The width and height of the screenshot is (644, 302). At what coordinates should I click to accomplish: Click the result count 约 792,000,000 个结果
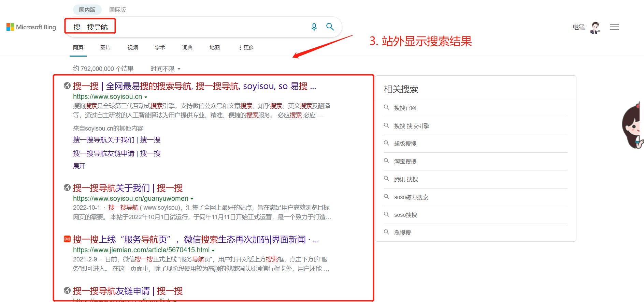point(103,69)
